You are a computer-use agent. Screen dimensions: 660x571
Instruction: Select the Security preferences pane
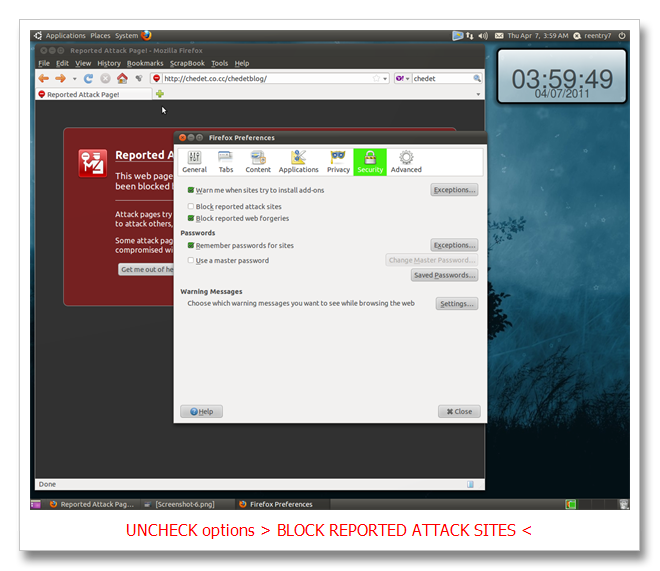(x=370, y=162)
